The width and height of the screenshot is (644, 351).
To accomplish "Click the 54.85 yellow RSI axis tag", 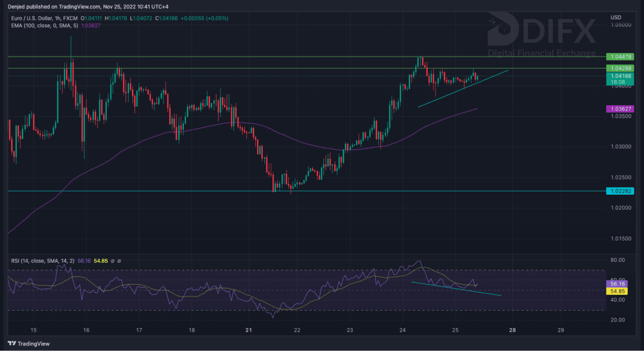I will (617, 291).
